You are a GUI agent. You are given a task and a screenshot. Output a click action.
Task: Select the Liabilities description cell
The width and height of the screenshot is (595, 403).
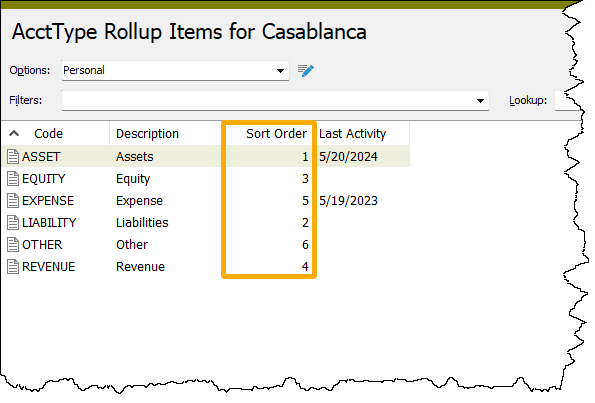[142, 223]
